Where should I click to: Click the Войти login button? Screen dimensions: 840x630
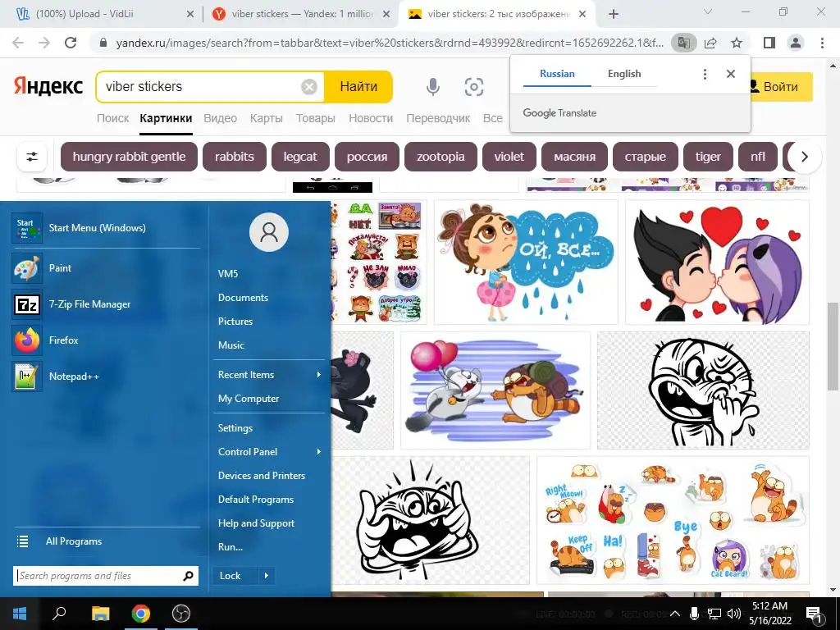point(781,87)
